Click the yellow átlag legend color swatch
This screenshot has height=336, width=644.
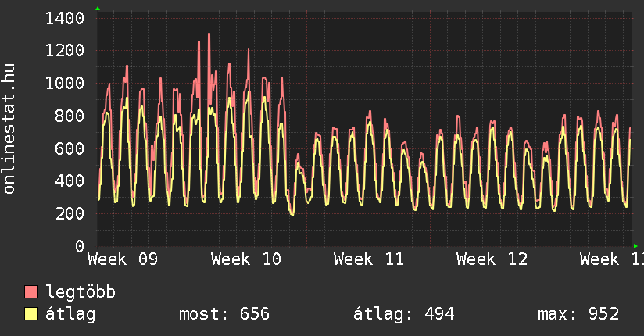tap(31, 314)
